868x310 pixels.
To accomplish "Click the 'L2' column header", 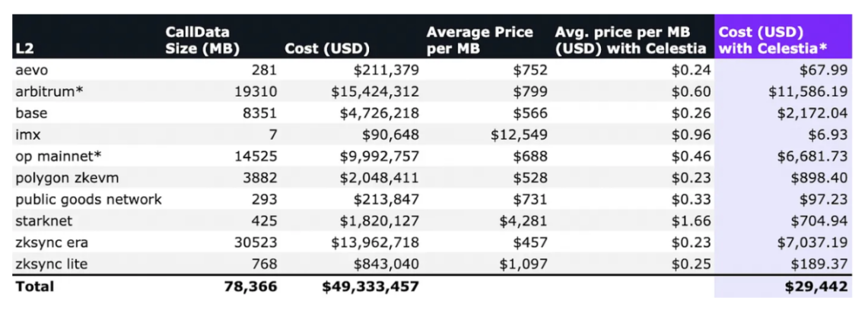I will click(24, 49).
